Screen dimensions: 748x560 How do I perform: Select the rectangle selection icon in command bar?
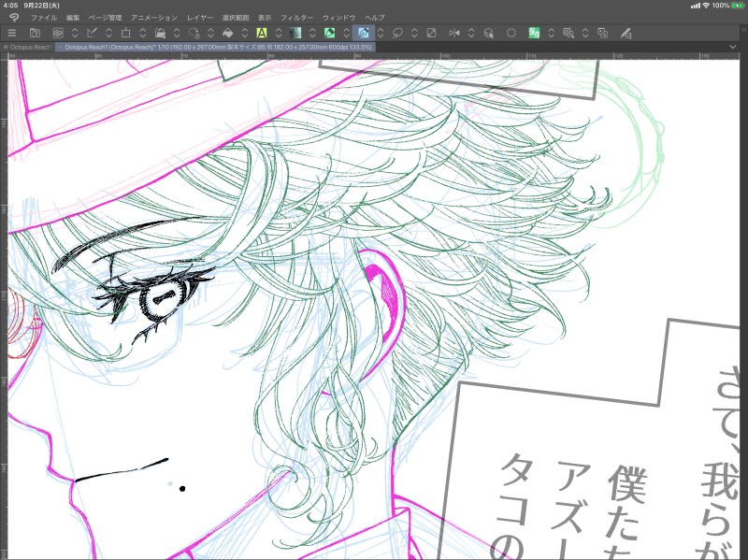(x=126, y=33)
